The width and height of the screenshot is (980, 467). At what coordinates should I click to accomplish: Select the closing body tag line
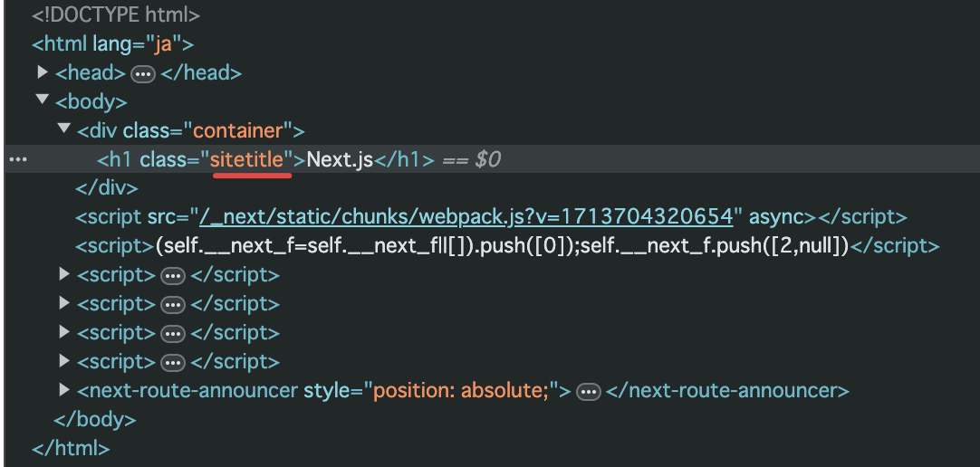click(x=95, y=420)
